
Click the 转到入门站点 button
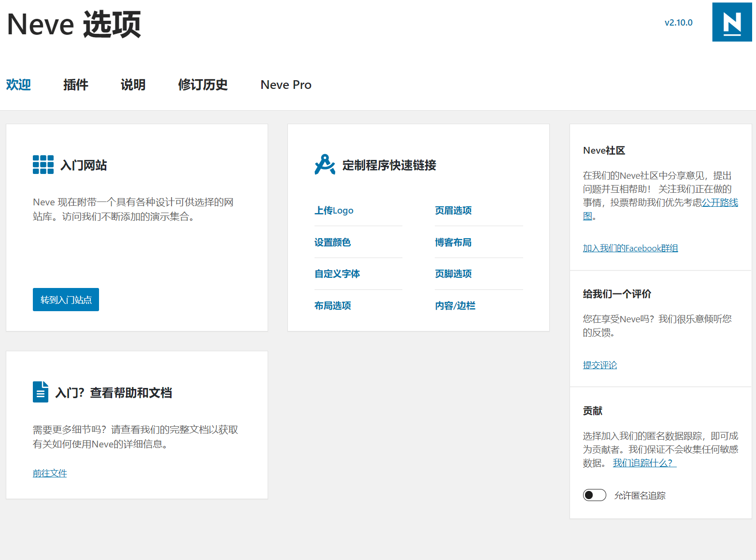pos(66,300)
